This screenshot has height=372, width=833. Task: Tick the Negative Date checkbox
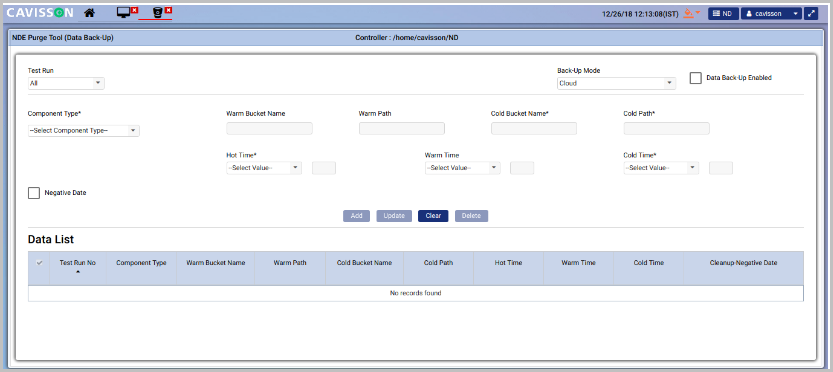click(x=34, y=193)
